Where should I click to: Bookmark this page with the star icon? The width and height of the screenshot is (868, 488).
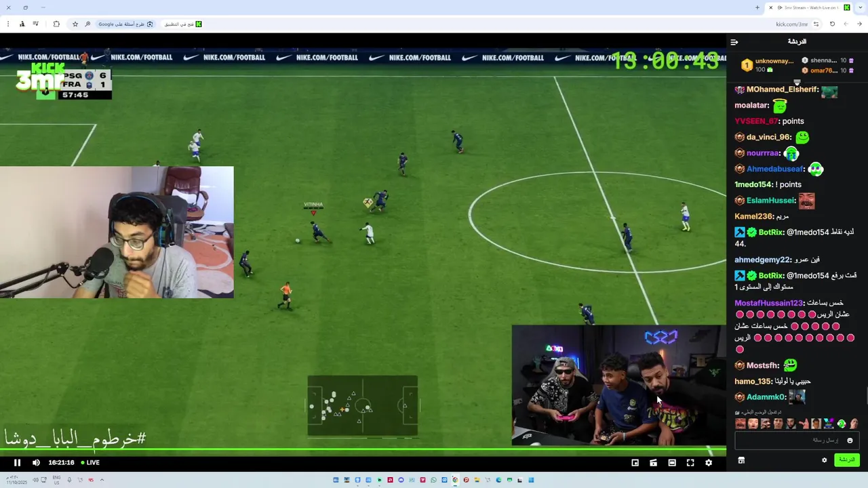[75, 24]
